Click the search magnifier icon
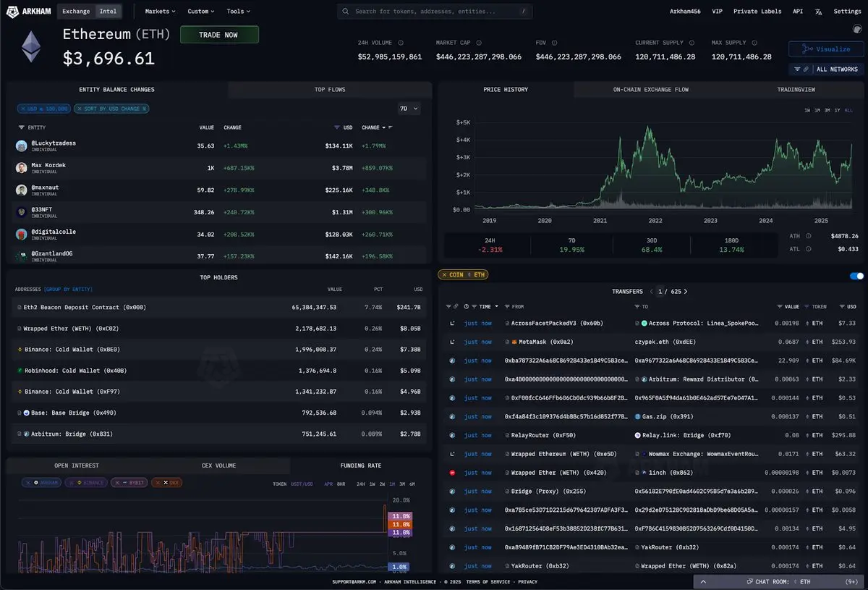This screenshot has height=590, width=868. (346, 12)
